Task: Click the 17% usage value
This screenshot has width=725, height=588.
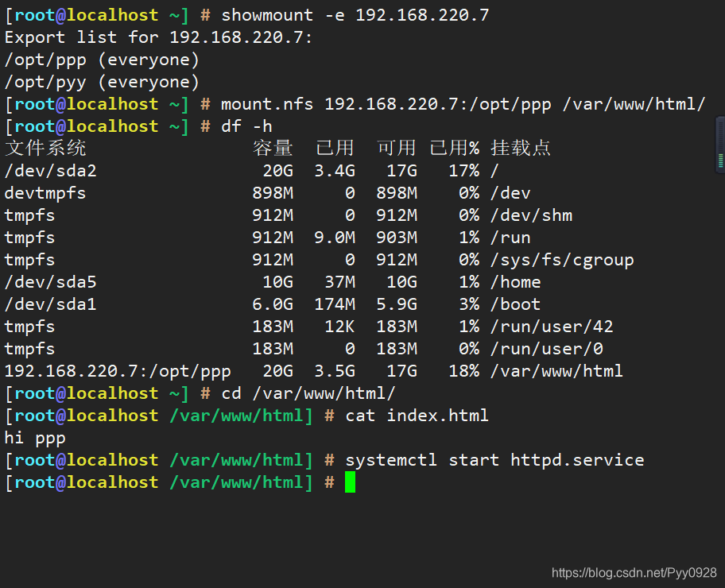Action: click(x=464, y=171)
